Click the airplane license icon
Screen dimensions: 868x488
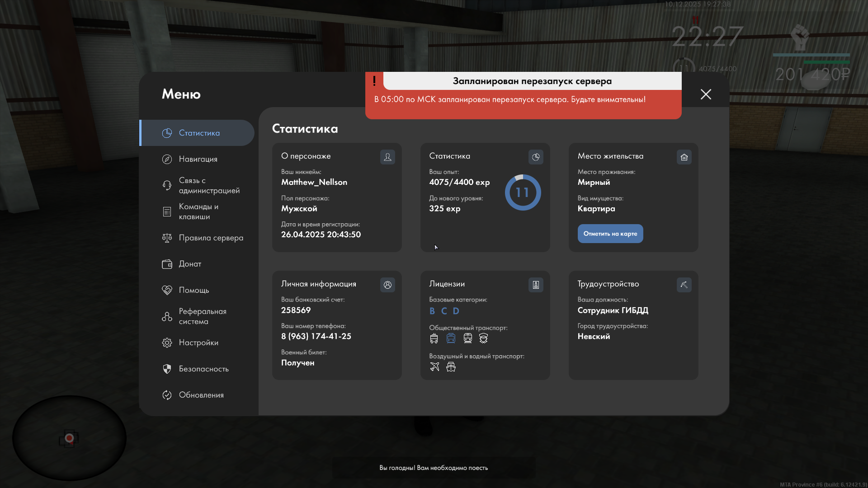coord(434,366)
